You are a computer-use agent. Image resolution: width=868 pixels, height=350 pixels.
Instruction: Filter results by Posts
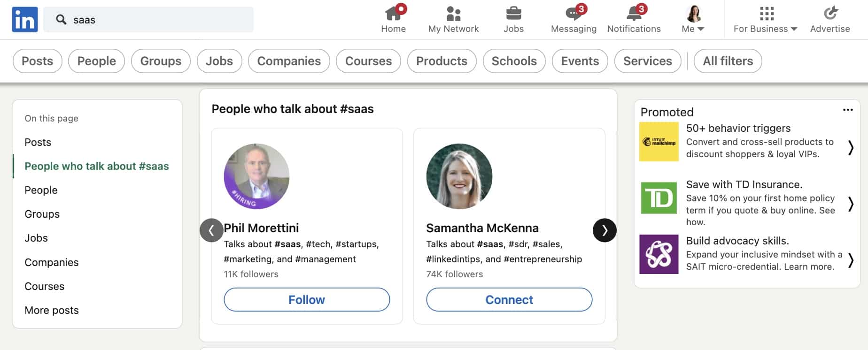point(38,61)
